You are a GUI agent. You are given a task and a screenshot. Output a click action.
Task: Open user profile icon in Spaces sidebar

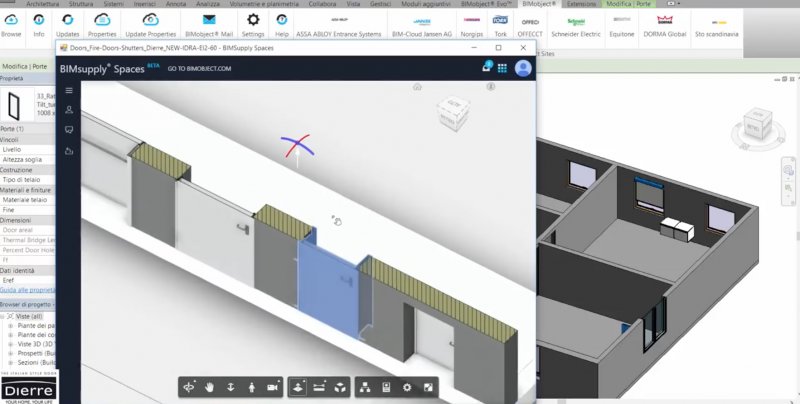pos(69,110)
